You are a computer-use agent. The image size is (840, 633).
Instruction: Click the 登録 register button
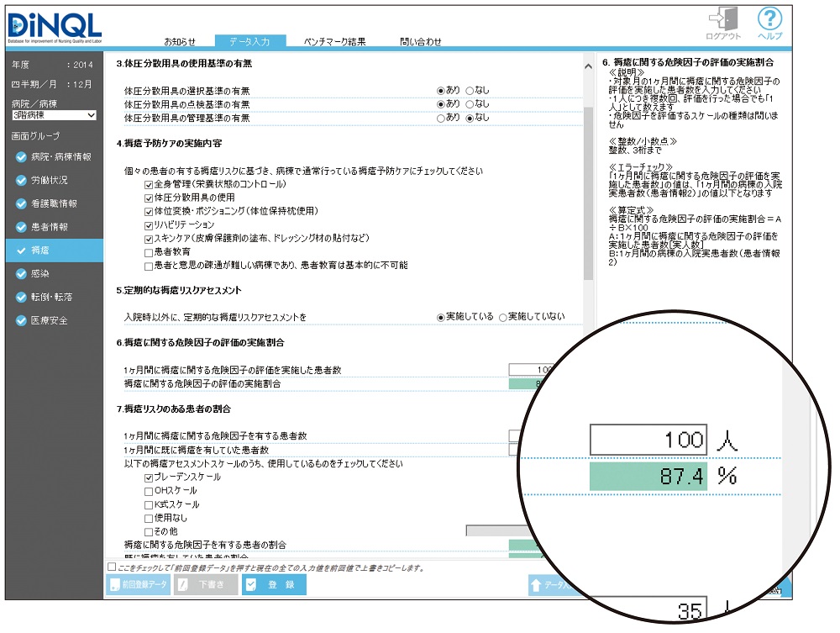(x=274, y=585)
